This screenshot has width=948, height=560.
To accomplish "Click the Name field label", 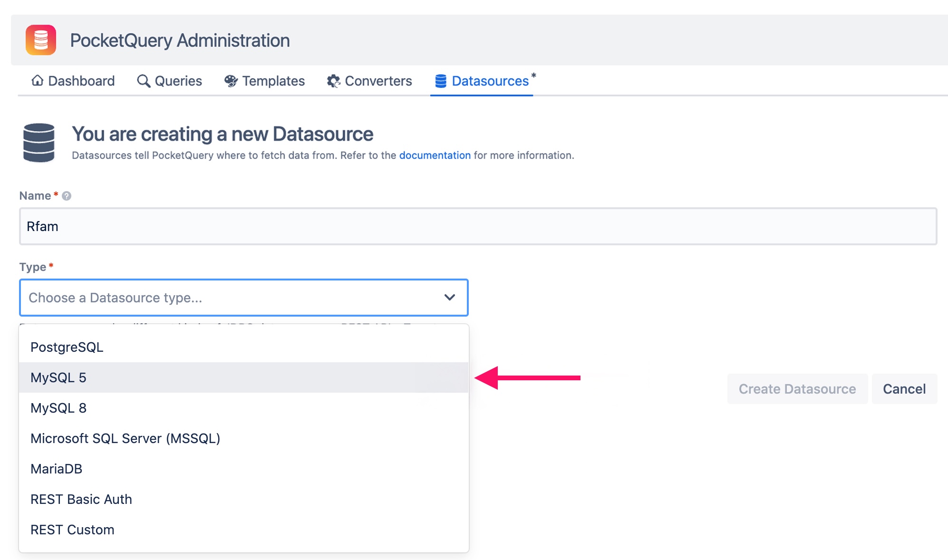I will pos(35,196).
